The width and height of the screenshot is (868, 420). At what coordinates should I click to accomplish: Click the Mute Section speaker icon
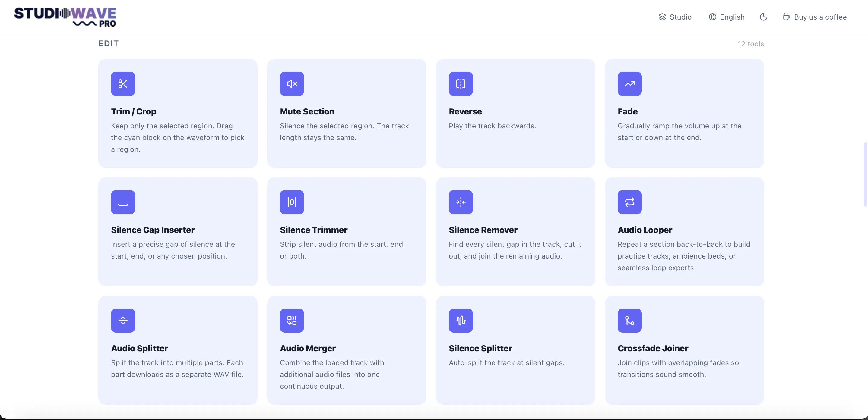coord(292,83)
